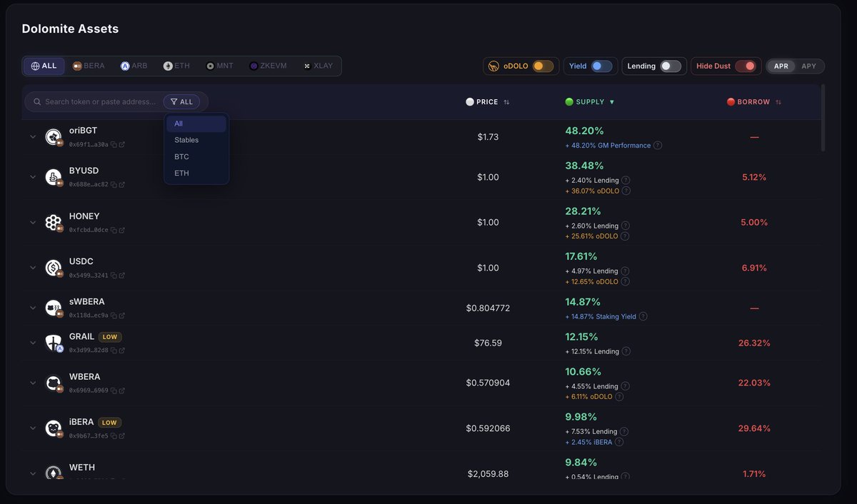Click info icon beside 14.87% Staking Yield

click(643, 316)
